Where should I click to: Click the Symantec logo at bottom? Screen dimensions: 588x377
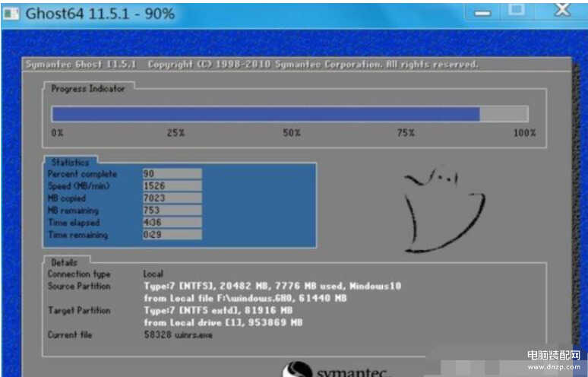(x=336, y=369)
